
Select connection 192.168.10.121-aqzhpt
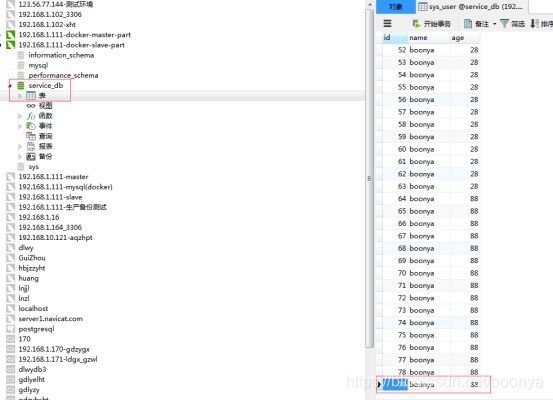[x=55, y=238]
